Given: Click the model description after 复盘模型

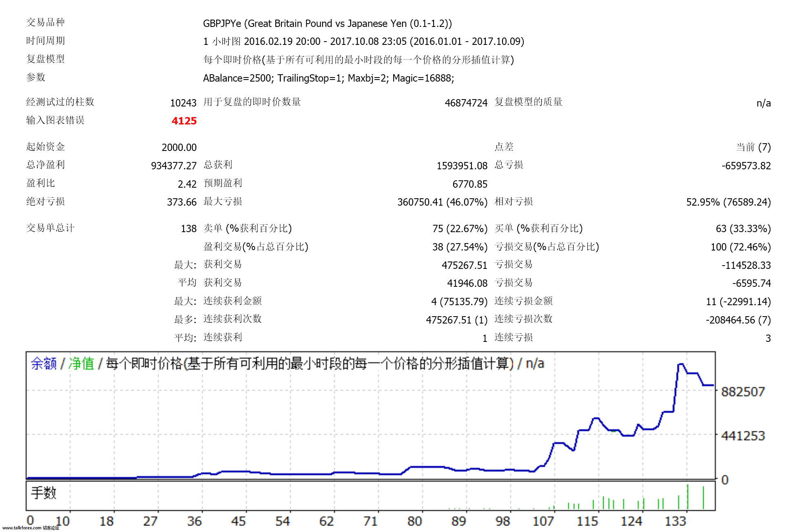Looking at the screenshot, I should (x=359, y=60).
